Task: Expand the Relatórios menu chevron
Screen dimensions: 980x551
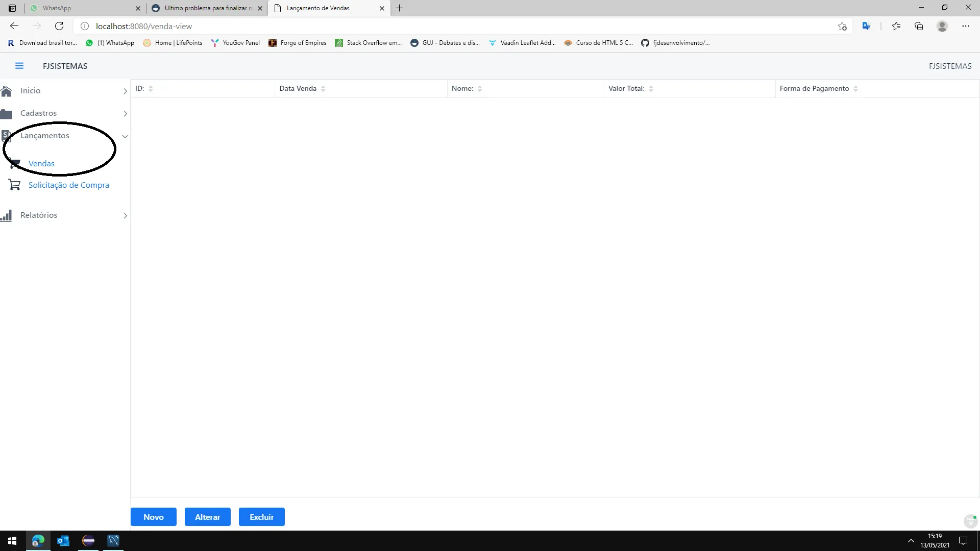Action: coord(125,216)
